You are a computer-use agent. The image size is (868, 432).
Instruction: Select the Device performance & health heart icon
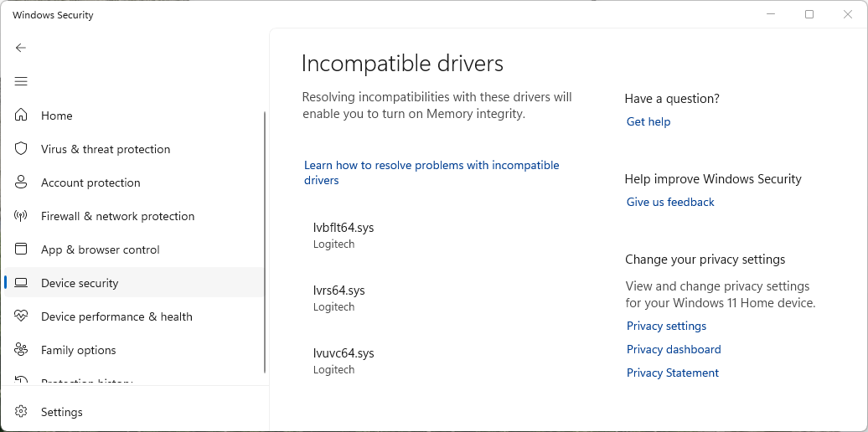(x=21, y=316)
